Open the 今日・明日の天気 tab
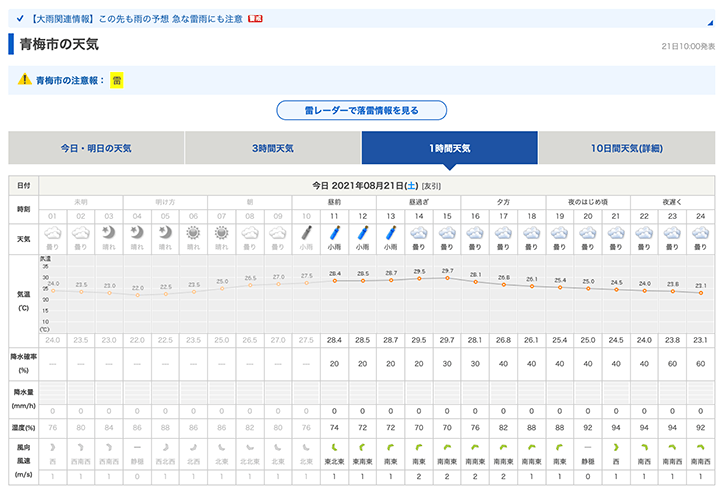728x504 pixels. (x=95, y=148)
